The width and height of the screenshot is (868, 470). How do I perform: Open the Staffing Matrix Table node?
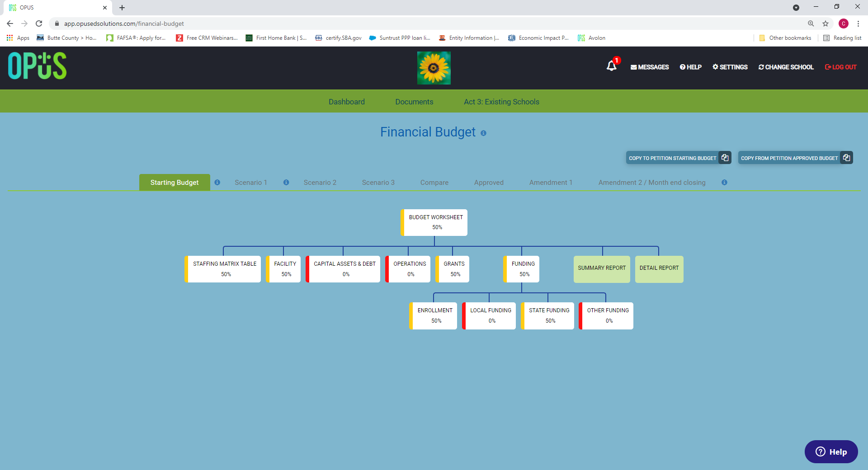pyautogui.click(x=224, y=269)
